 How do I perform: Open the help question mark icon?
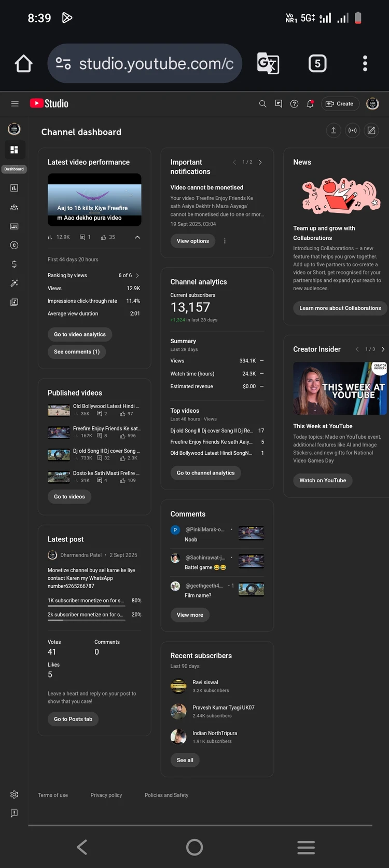point(294,104)
